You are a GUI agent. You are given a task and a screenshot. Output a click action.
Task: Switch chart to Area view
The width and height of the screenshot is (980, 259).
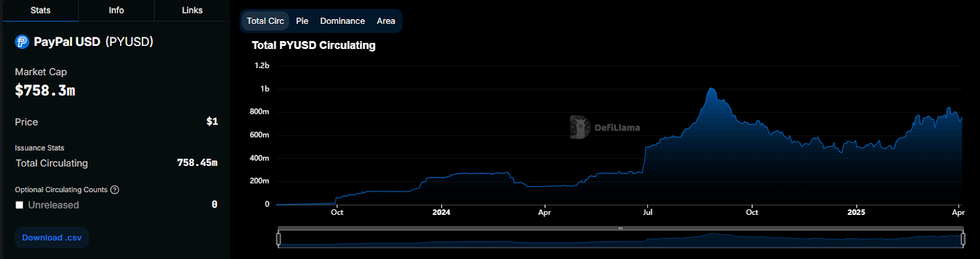click(386, 21)
